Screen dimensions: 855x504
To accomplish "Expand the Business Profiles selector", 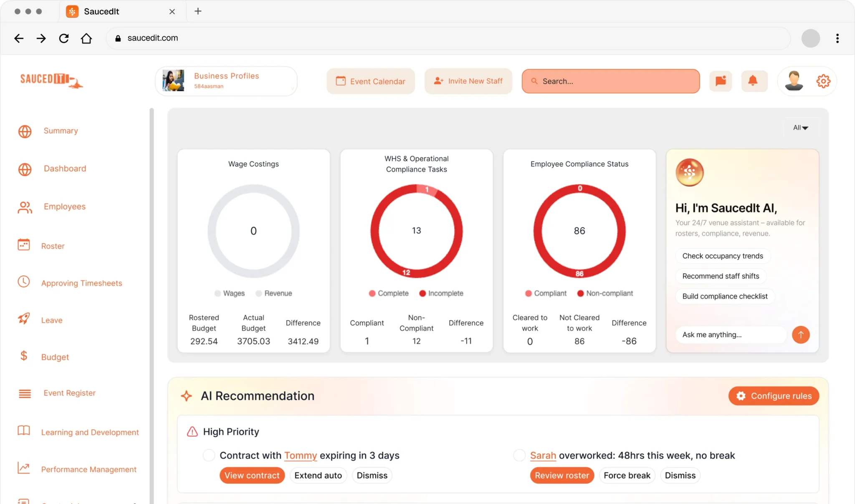I will 226,81.
